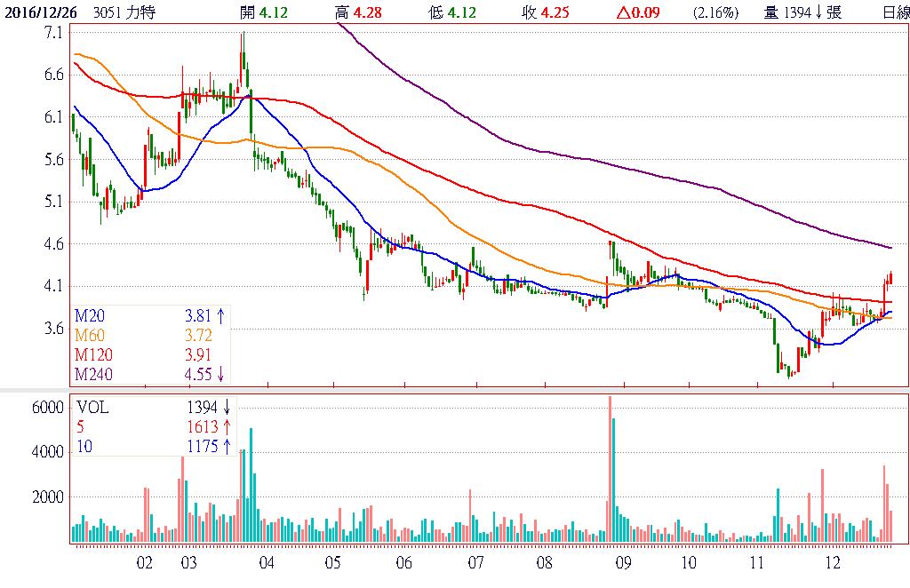This screenshot has height=588, width=910.
Task: Click the down arrow beside M240 value
Action: (x=220, y=373)
